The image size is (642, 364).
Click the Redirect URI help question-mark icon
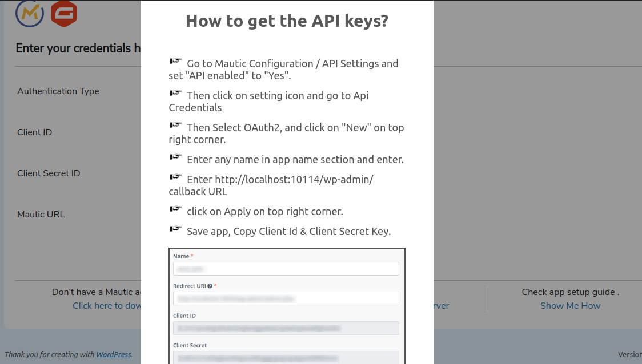[210, 286]
